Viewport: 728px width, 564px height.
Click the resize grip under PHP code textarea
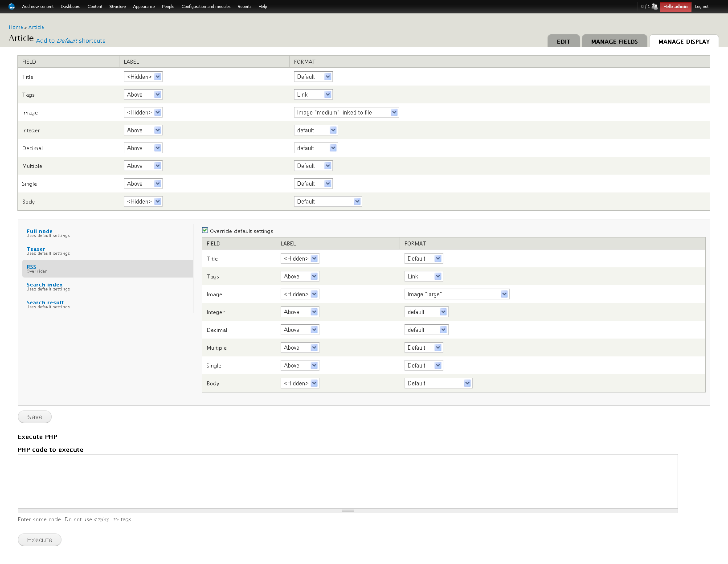tap(348, 511)
